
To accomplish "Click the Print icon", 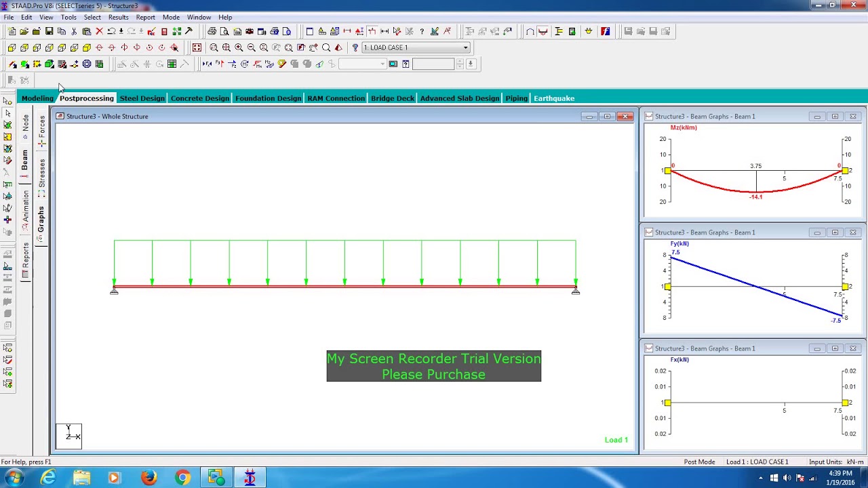I will tap(212, 31).
